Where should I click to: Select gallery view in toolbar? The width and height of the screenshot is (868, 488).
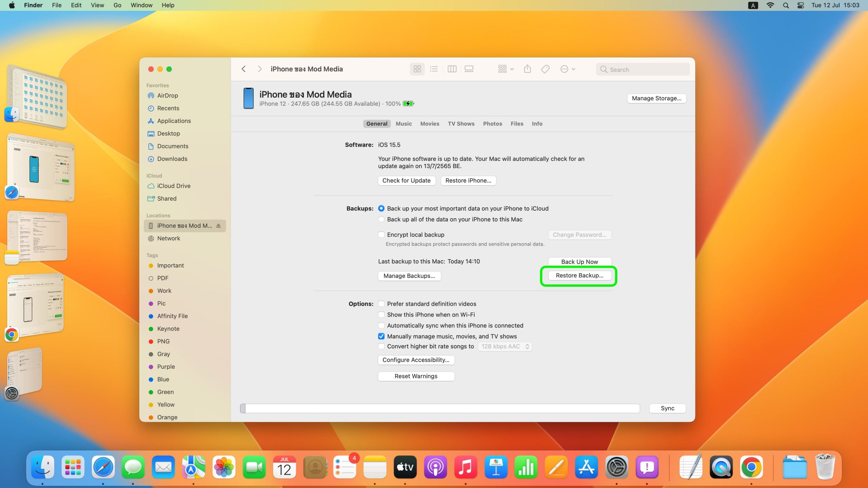(469, 69)
